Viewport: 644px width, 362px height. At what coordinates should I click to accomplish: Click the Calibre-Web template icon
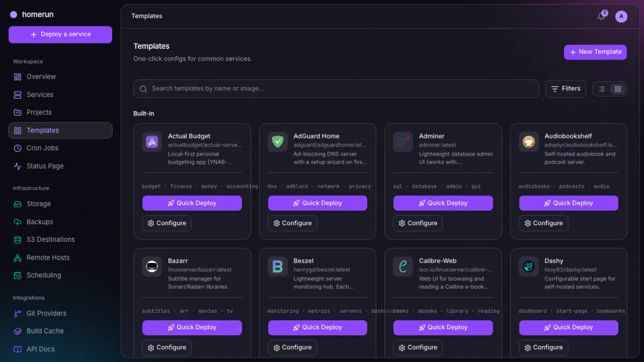403,267
